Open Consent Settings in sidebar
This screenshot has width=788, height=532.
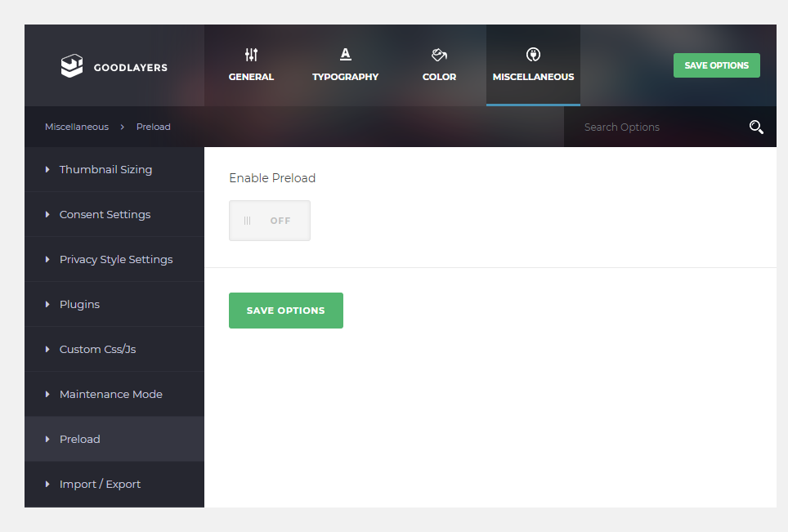pyautogui.click(x=114, y=214)
